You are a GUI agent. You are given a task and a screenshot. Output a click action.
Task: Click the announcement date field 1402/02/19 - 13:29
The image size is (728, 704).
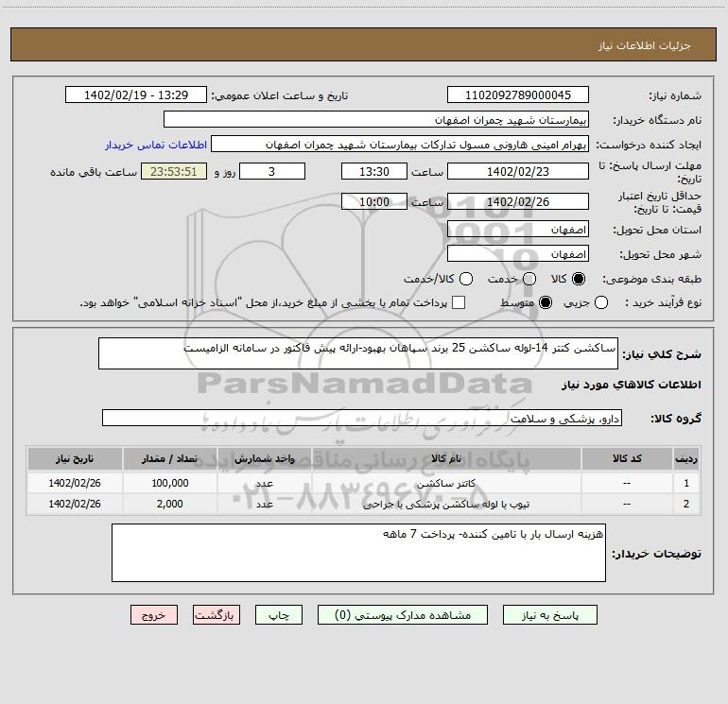(136, 94)
